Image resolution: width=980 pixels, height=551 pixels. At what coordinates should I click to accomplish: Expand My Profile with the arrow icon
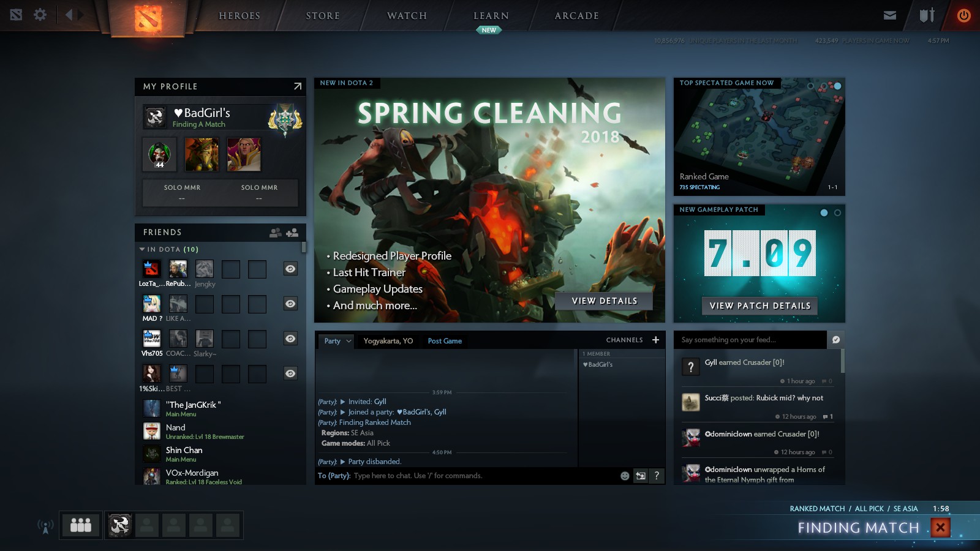(x=298, y=86)
